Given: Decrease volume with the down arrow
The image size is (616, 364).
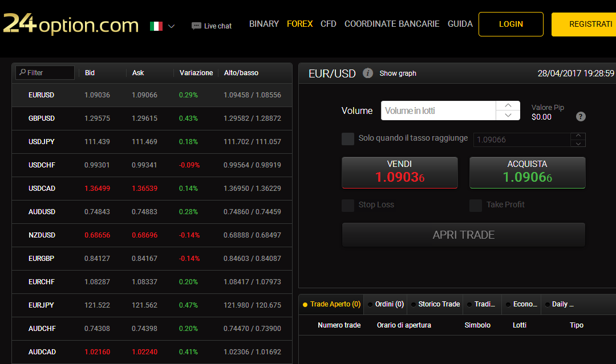Looking at the screenshot, I should [x=508, y=115].
